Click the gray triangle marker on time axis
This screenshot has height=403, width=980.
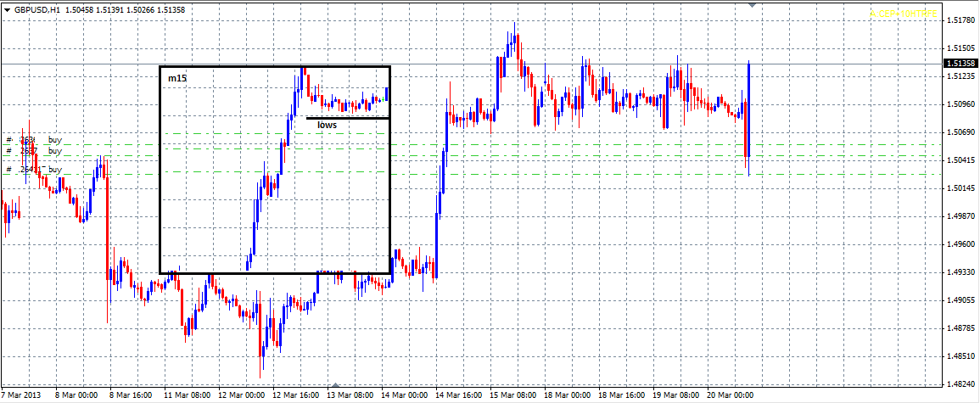335,385
